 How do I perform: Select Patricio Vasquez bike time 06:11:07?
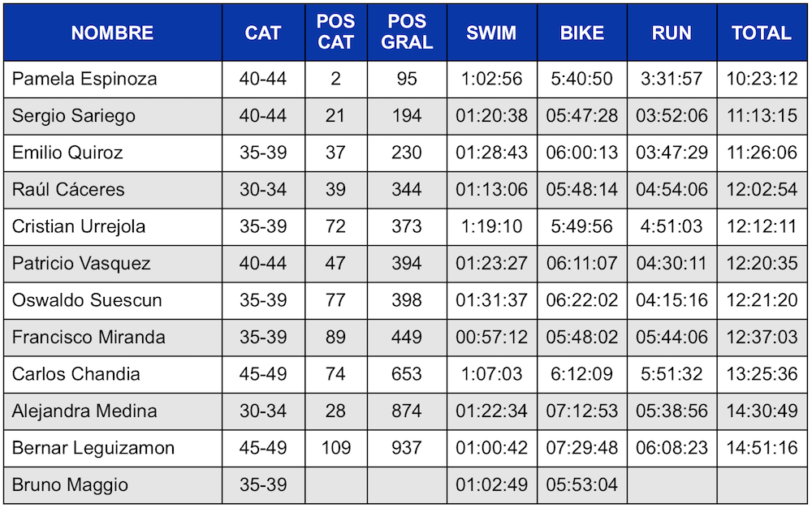[x=581, y=263]
